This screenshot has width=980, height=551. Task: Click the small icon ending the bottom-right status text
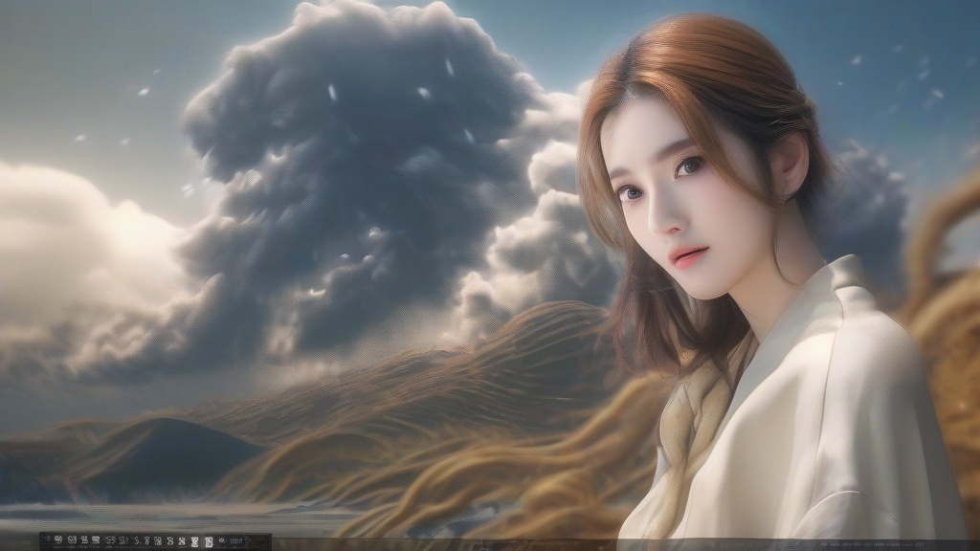coord(920,544)
